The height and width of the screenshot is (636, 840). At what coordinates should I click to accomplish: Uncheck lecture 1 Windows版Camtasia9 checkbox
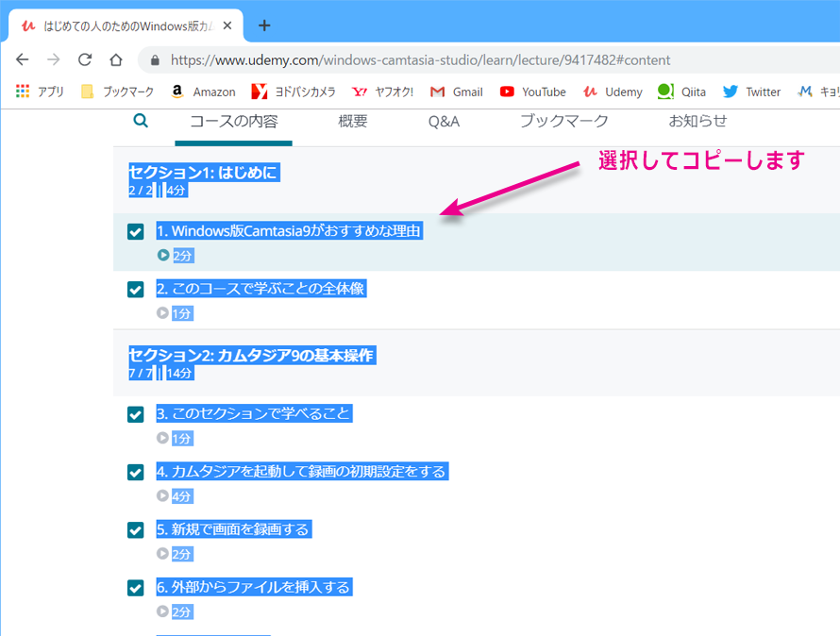pyautogui.click(x=136, y=231)
